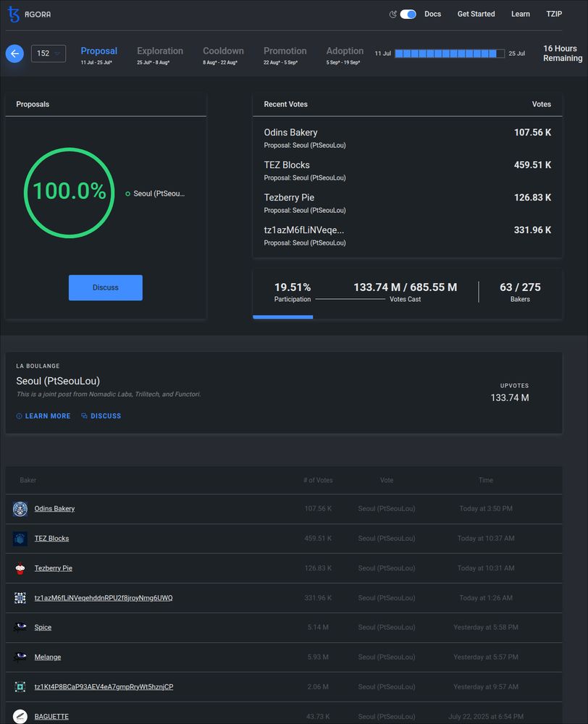Open the Odins Bakery baker link
Viewport: 588px width, 724px height.
(x=54, y=509)
